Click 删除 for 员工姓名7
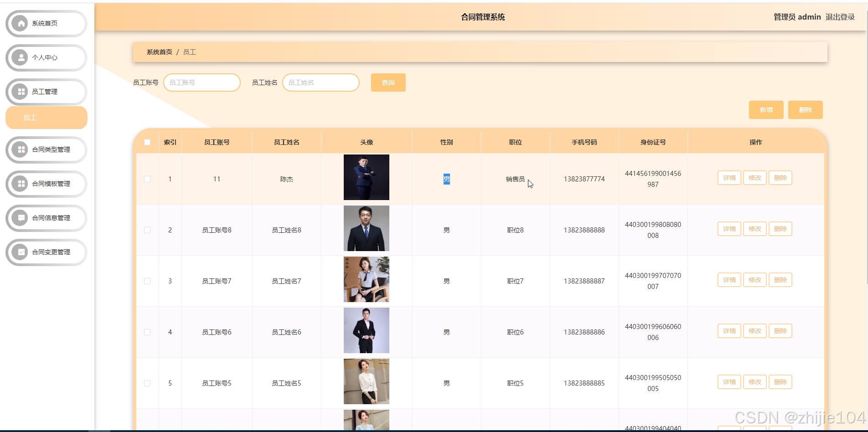The height and width of the screenshot is (432, 868). pos(780,280)
